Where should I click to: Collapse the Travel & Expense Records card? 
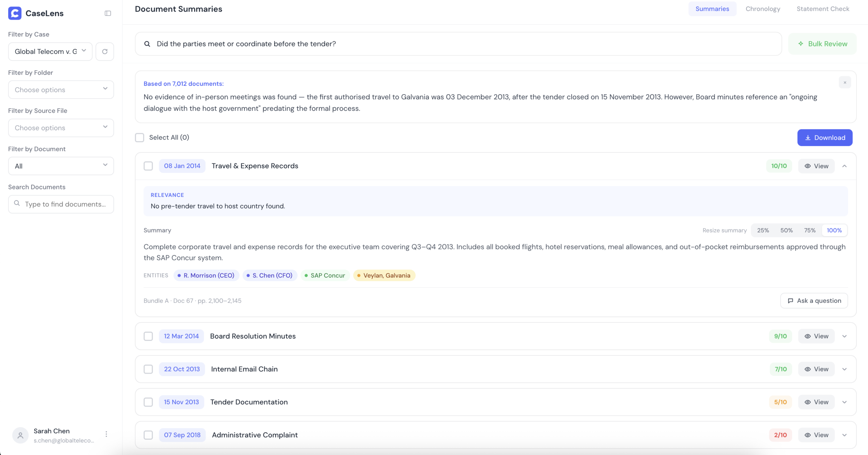pyautogui.click(x=844, y=166)
